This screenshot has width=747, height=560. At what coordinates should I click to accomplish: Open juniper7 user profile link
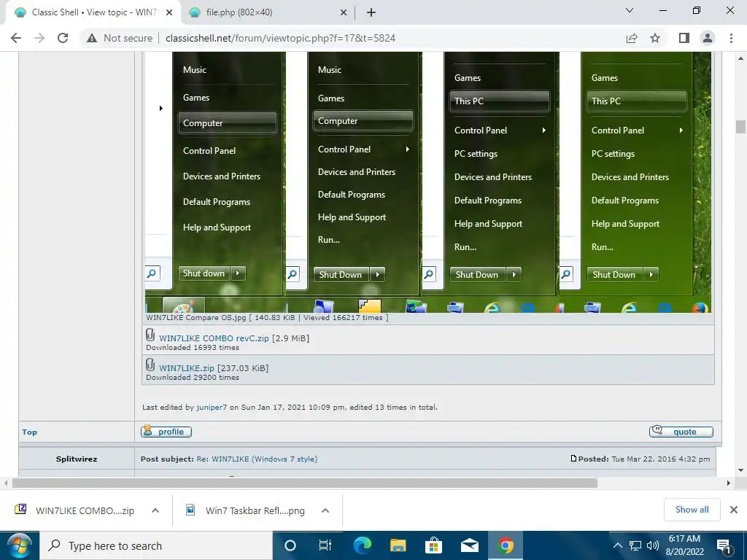[x=212, y=408]
